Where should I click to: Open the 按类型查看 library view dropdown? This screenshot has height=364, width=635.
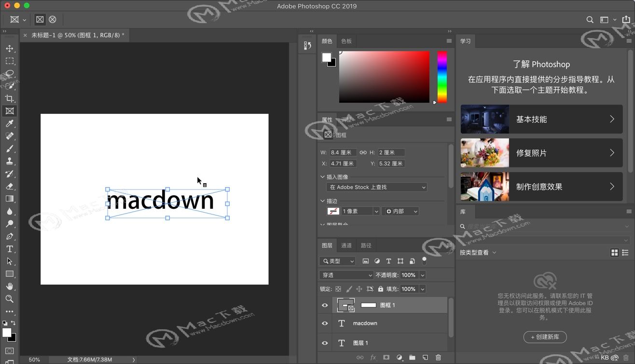[478, 252]
